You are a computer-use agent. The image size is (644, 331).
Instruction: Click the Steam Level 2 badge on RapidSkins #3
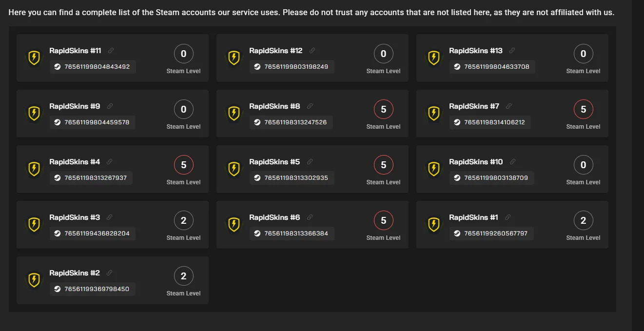point(184,220)
